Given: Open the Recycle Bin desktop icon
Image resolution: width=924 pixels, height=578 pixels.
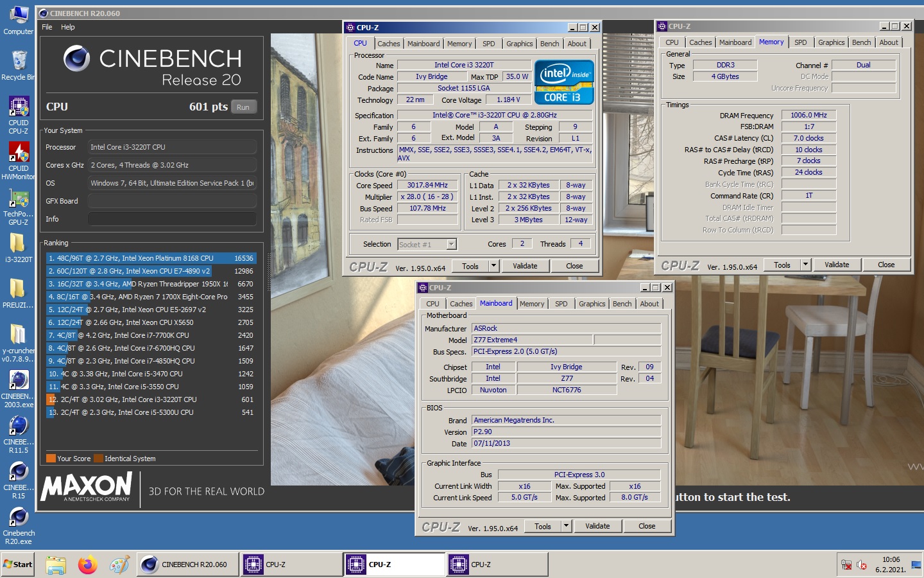Looking at the screenshot, I should pyautogui.click(x=18, y=65).
